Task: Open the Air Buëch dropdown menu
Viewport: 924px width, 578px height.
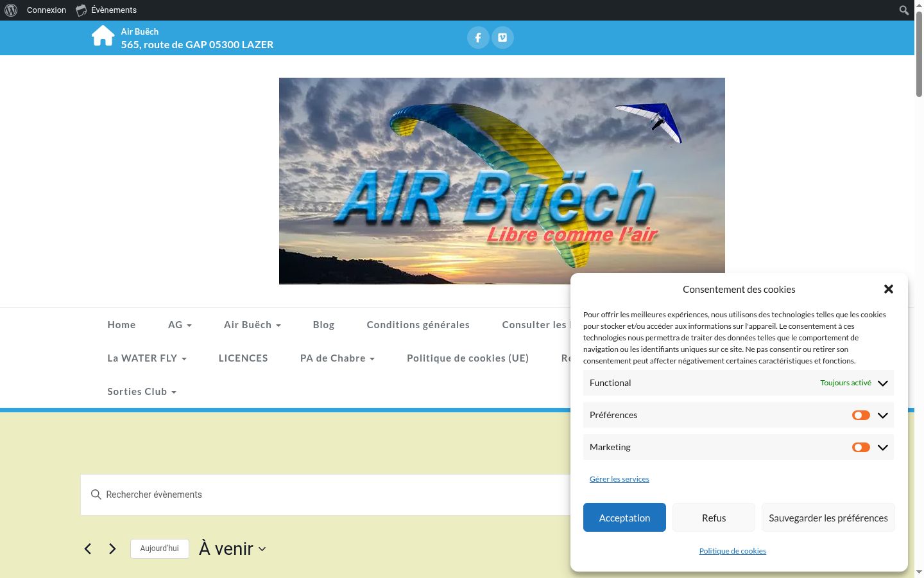Action: 252,325
